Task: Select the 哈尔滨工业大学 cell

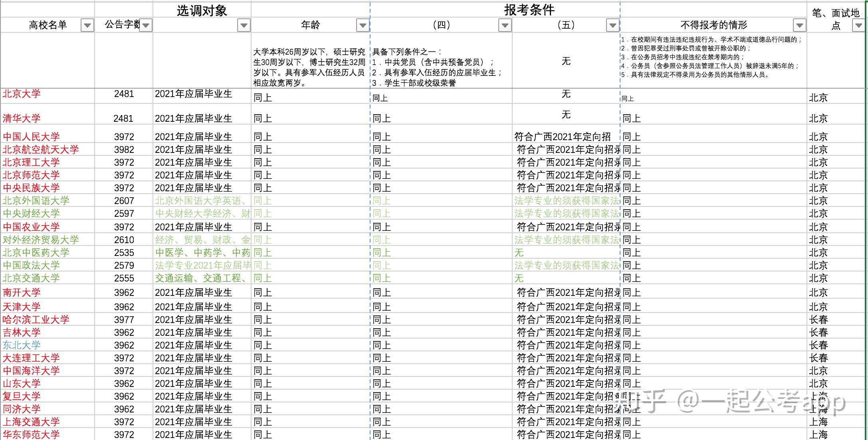Action: 48,319
